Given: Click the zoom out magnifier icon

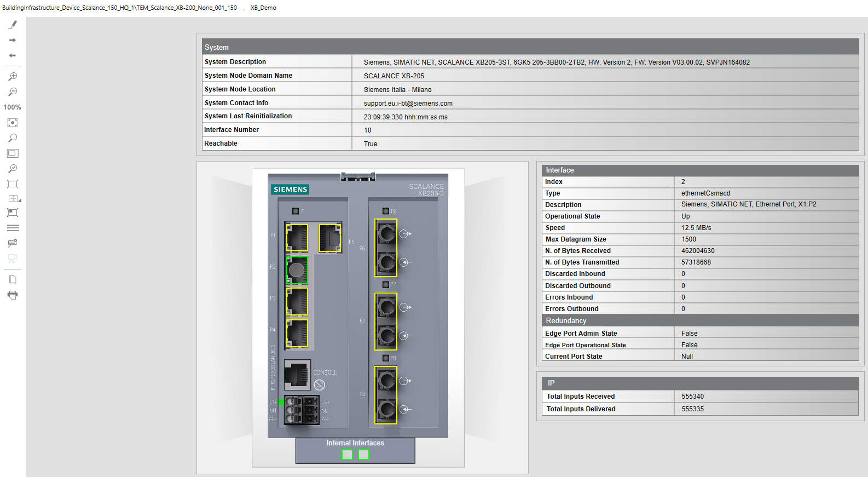Looking at the screenshot, I should [13, 92].
